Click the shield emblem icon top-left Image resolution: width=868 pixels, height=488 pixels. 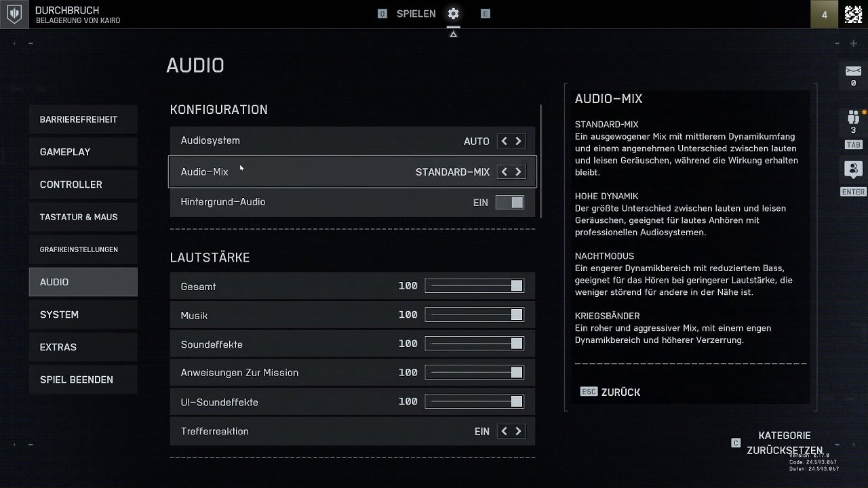pyautogui.click(x=14, y=14)
